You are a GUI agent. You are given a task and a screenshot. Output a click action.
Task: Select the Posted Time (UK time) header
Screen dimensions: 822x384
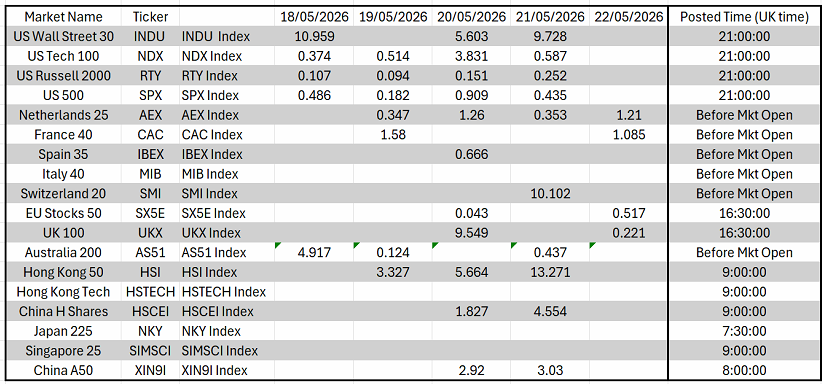[x=744, y=17]
